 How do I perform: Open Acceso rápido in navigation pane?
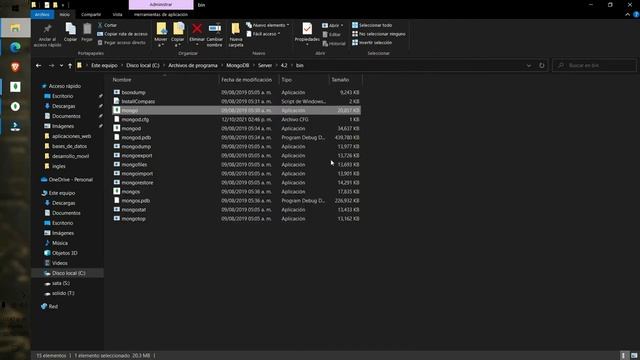(64, 86)
